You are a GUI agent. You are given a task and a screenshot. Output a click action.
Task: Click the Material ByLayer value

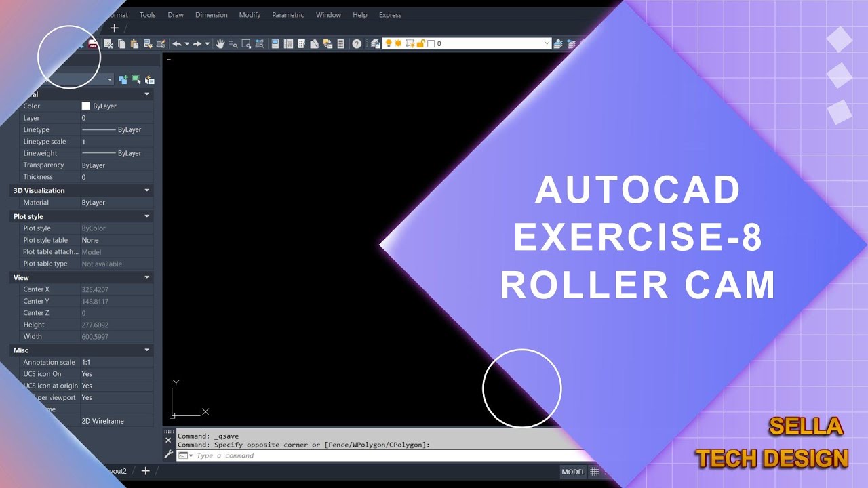[x=116, y=202]
